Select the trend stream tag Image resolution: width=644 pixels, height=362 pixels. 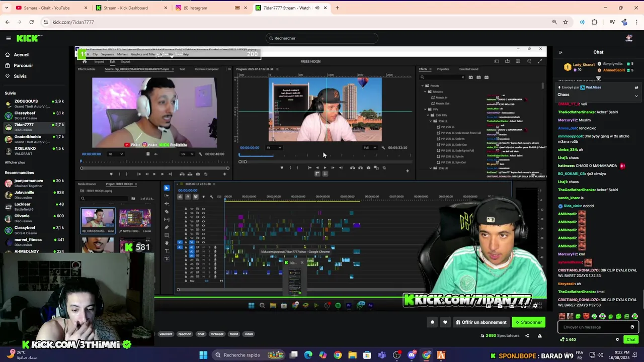tap(234, 334)
